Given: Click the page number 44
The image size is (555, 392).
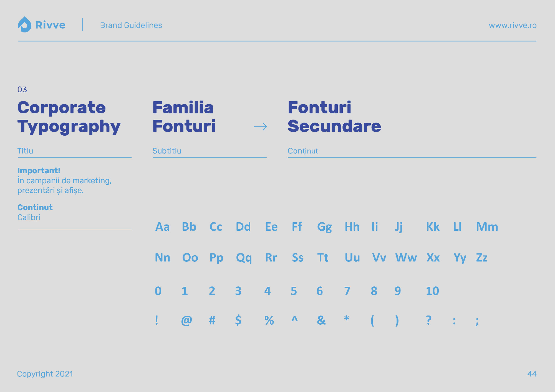Looking at the screenshot, I should click(532, 374).
